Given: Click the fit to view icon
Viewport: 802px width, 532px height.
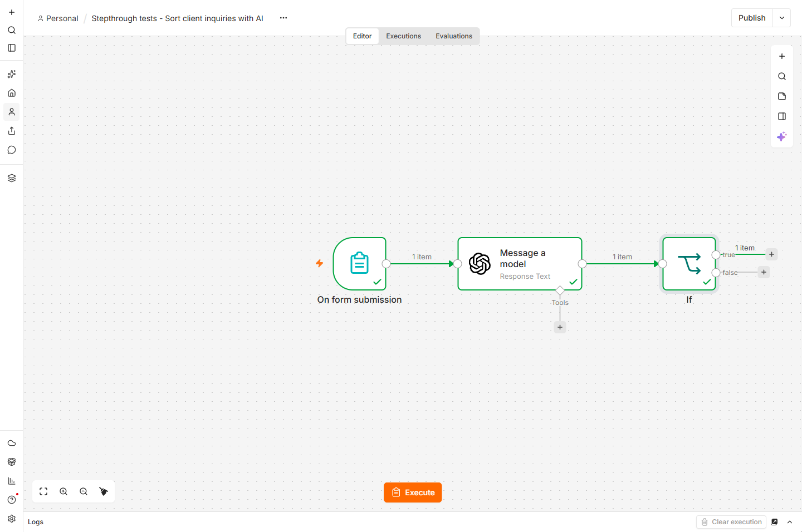Looking at the screenshot, I should pos(43,491).
